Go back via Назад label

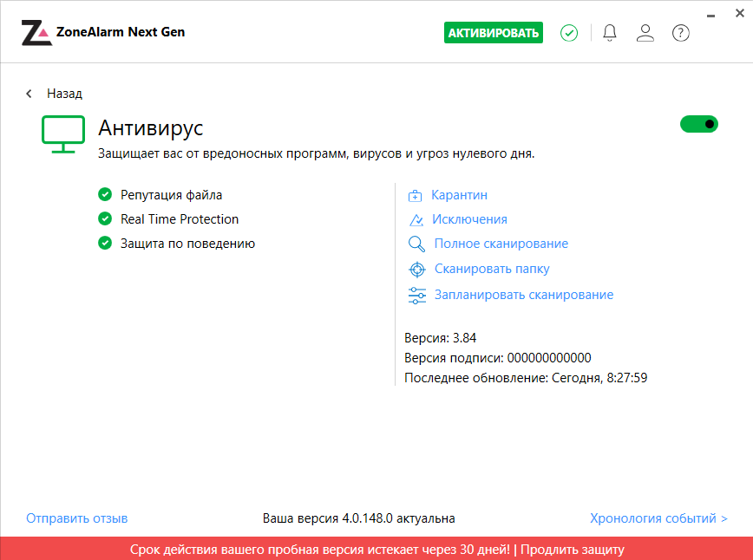64,94
